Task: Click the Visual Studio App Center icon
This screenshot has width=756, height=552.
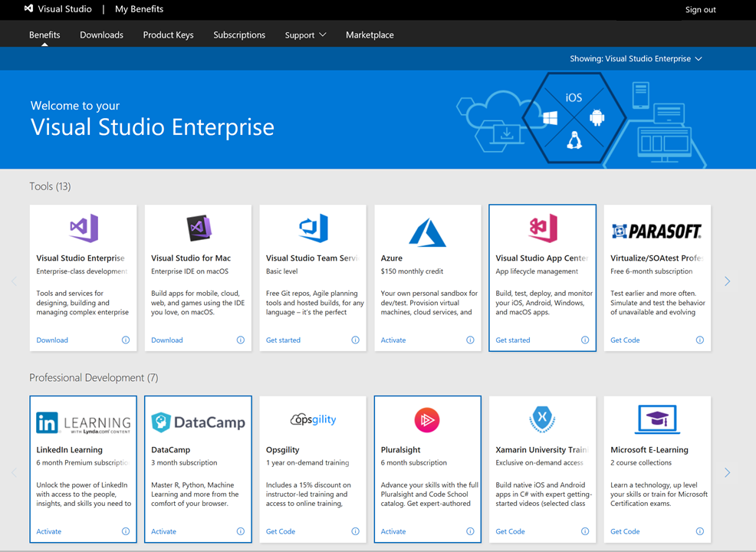Action: (543, 228)
